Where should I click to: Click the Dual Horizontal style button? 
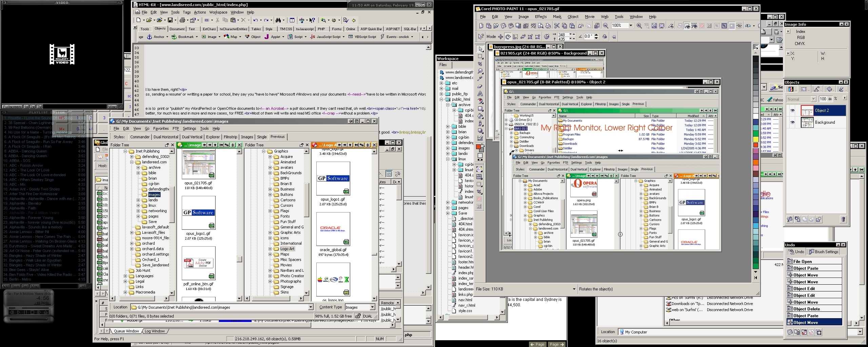coord(166,137)
